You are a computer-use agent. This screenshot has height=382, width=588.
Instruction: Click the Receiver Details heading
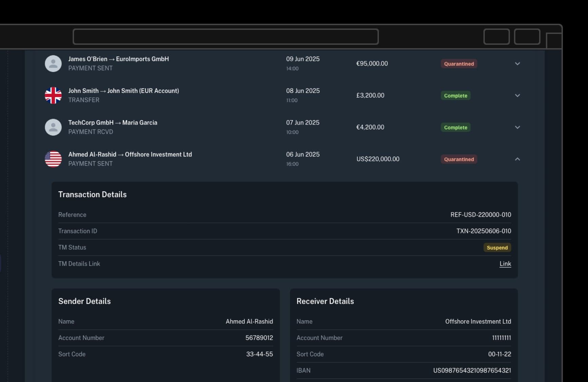click(325, 301)
